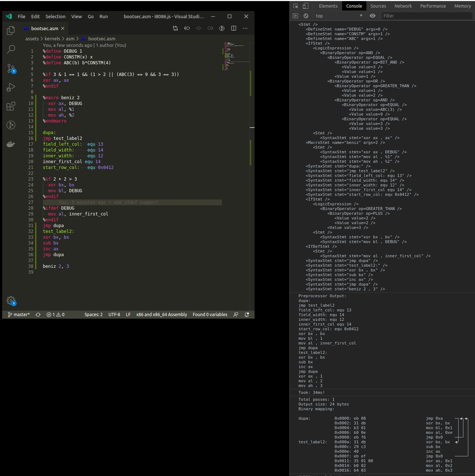
Task: Switch to the bootsec.asm editor tab
Action: coord(44,28)
